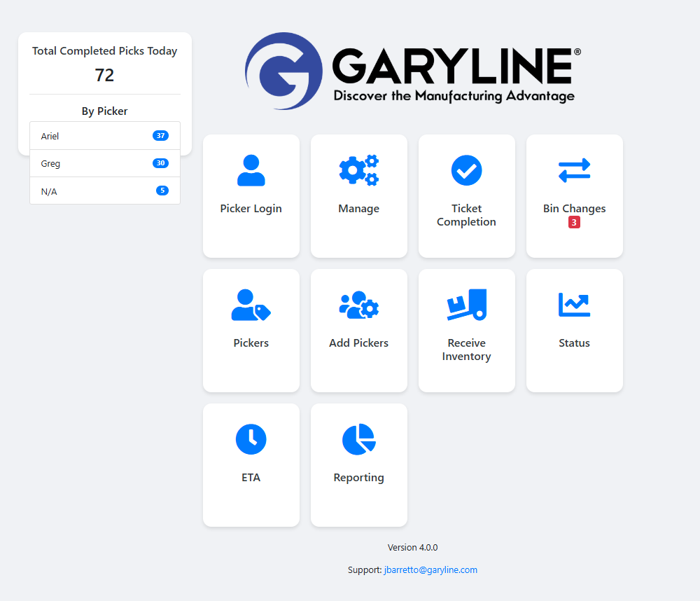Click the Receive Inventory dolly icon
Viewport: 700px width, 601px height.
[466, 305]
